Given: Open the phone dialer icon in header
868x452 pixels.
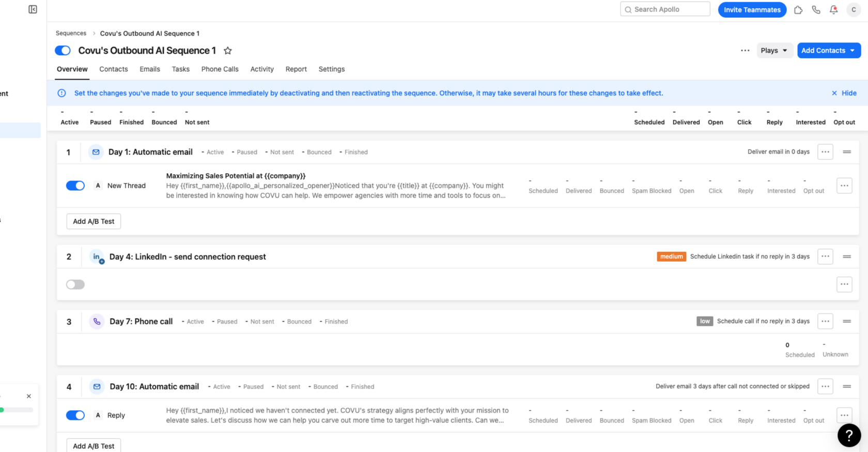Looking at the screenshot, I should click(x=816, y=10).
